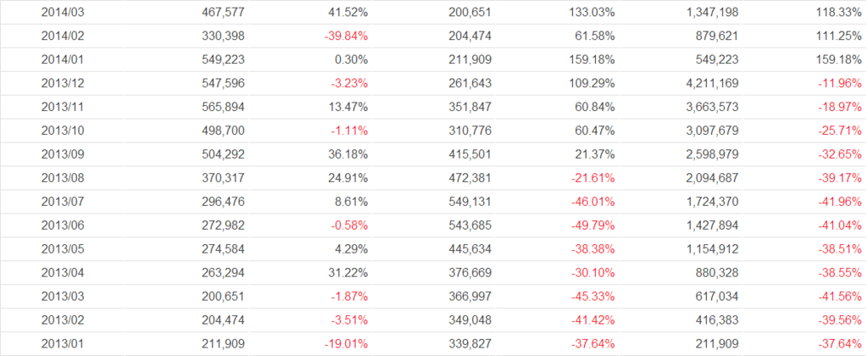
Task: Select the red -19.01% percentage cell
Action: click(346, 344)
